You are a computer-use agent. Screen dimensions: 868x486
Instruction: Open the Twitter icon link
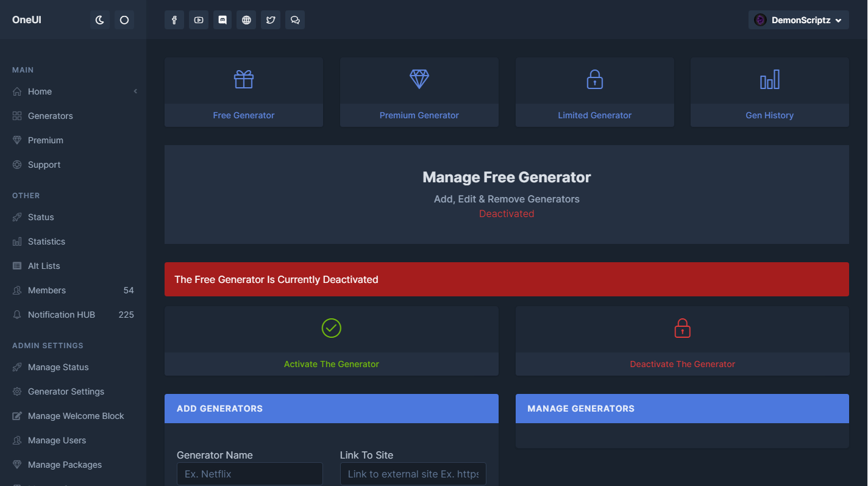coord(271,20)
